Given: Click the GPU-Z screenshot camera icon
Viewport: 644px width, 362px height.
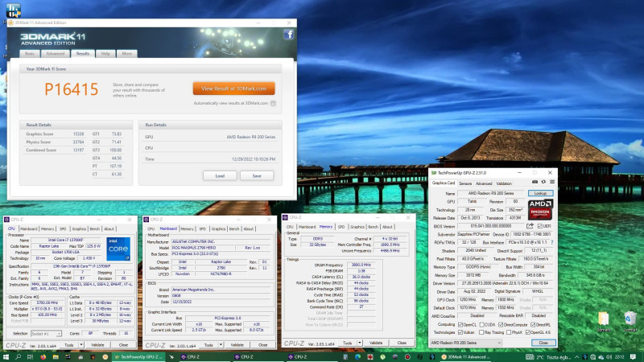Looking at the screenshot, I should (x=535, y=182).
